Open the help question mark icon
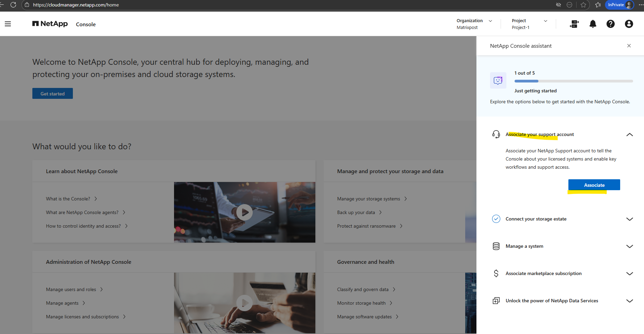The width and height of the screenshot is (644, 334). click(x=611, y=24)
